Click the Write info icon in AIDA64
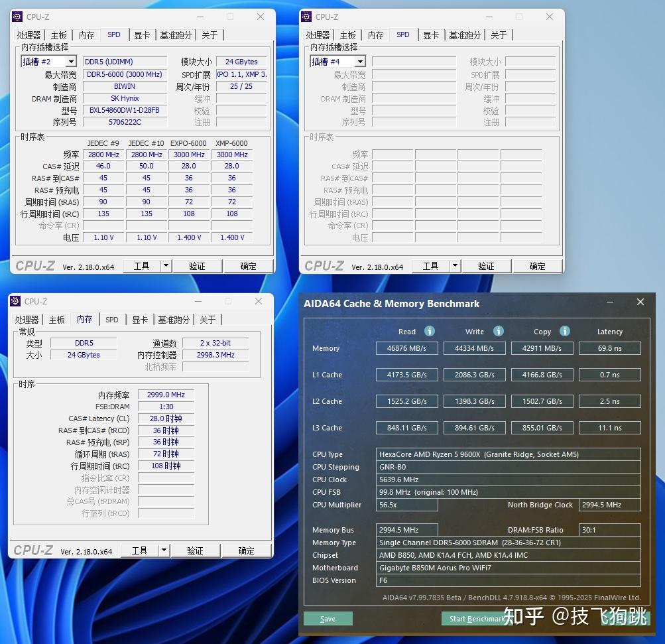Screen dimensions: 665x644 499,331
